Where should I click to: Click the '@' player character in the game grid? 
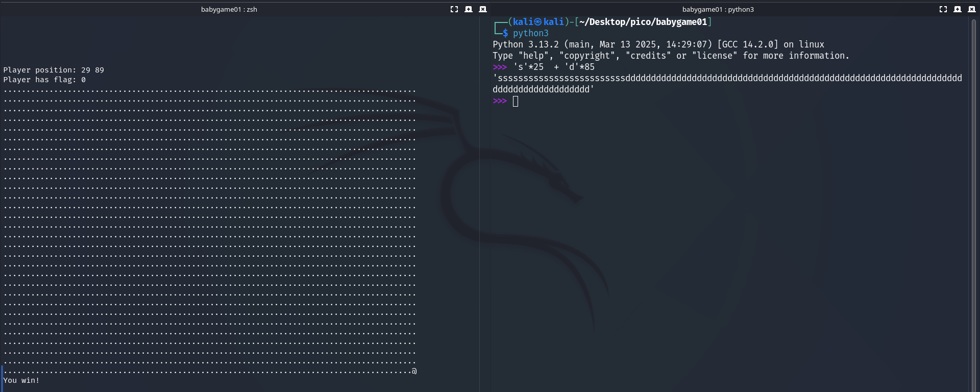coord(414,371)
